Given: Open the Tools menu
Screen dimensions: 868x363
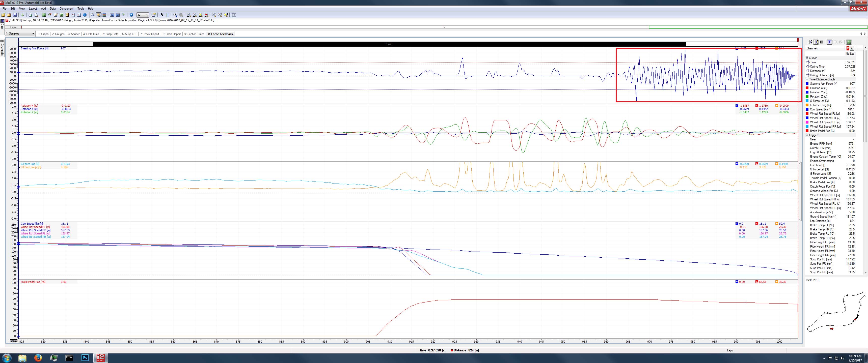Looking at the screenshot, I should [80, 8].
